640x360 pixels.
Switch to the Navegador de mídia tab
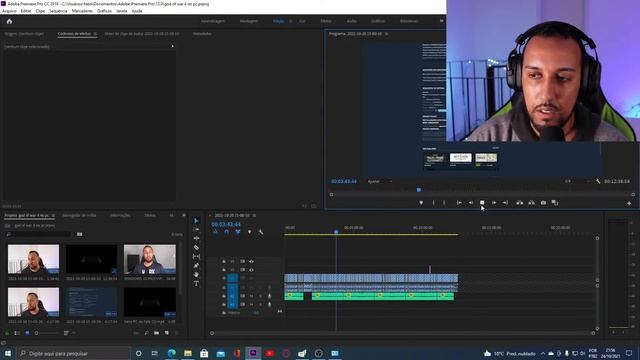79,215
